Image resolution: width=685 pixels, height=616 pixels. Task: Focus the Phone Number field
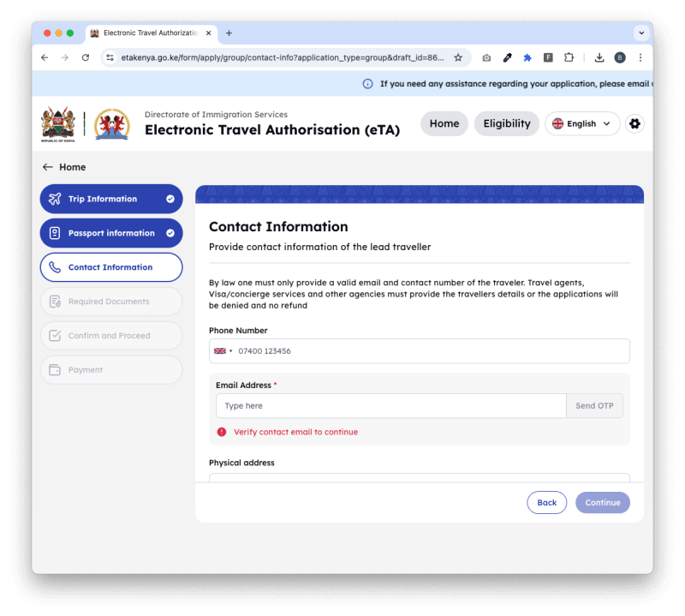420,351
